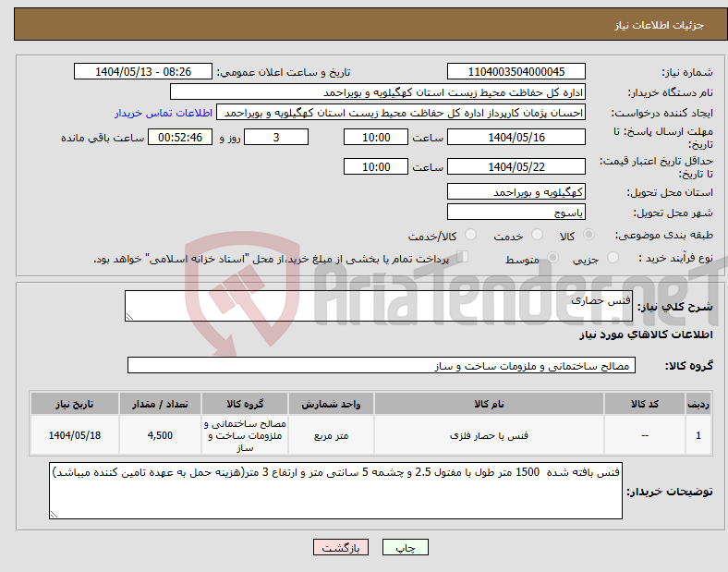Select the کالا/خدمت radio button
Viewport: 728px width, 572px height.
tap(471, 235)
